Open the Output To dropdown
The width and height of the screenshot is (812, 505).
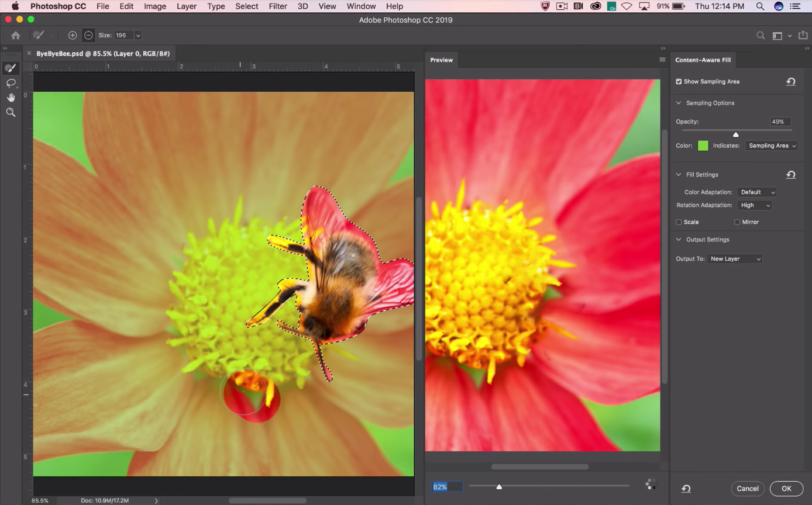click(x=735, y=259)
